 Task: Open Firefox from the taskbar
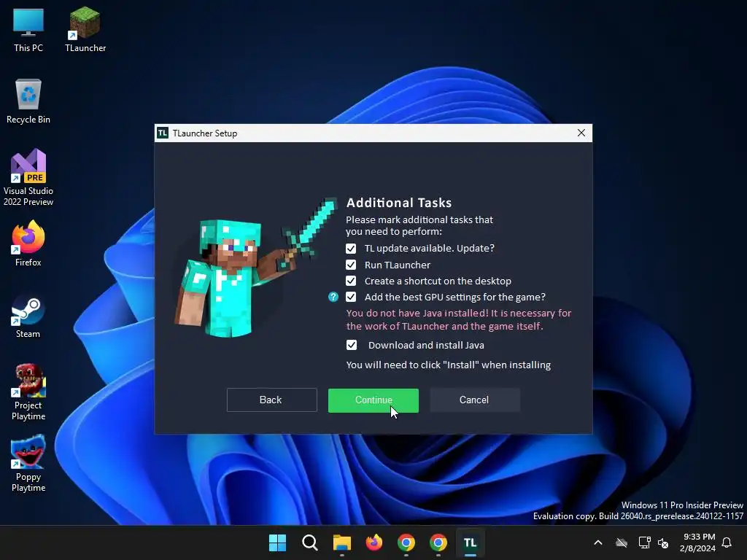pos(374,542)
